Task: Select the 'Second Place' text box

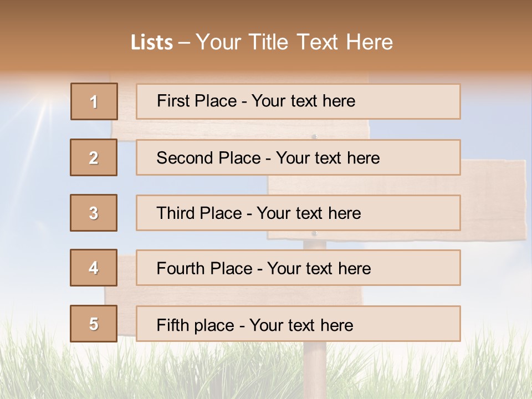Action: click(298, 157)
